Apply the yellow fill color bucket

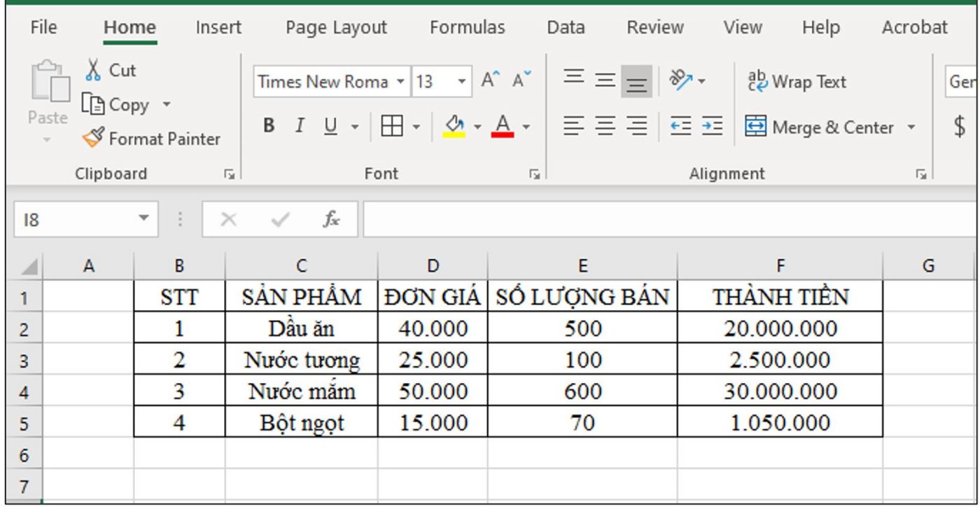(454, 127)
